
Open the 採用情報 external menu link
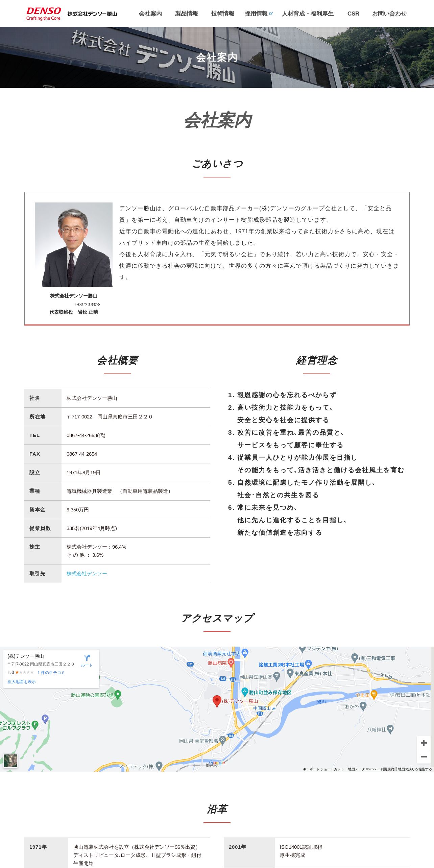click(258, 14)
